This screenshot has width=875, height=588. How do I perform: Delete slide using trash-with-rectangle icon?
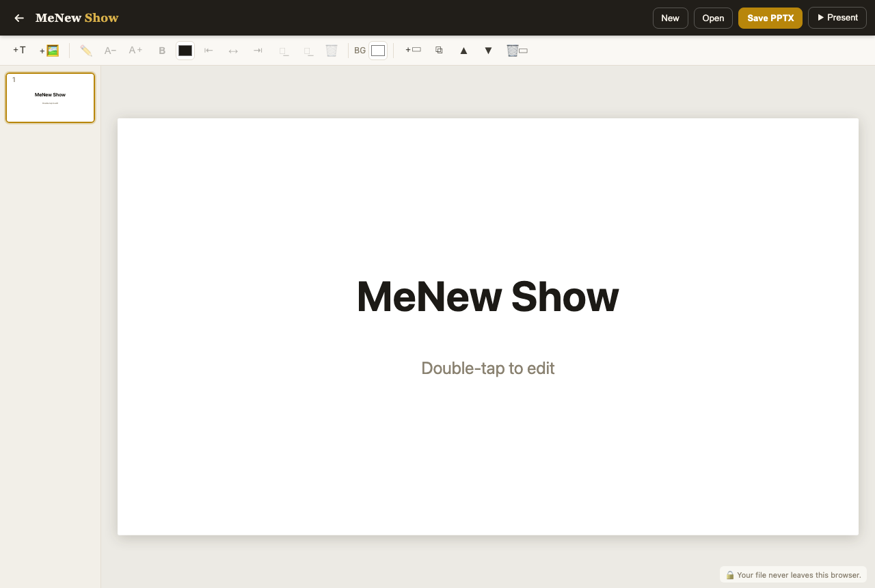(517, 51)
